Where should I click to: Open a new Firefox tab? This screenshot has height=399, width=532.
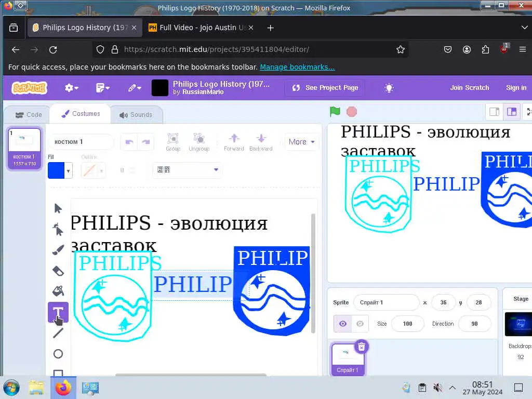[x=270, y=28]
